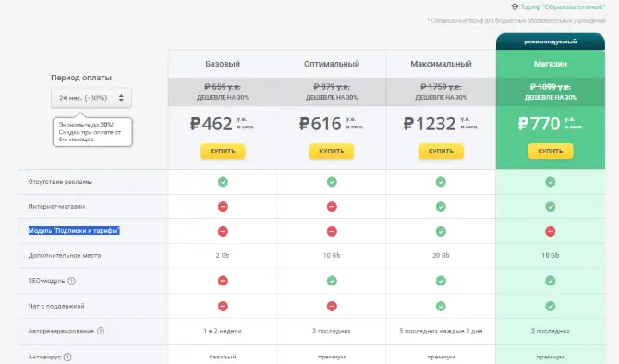Click "1 в 2 недели" backup cell
The height and width of the screenshot is (364, 619).
[223, 331]
